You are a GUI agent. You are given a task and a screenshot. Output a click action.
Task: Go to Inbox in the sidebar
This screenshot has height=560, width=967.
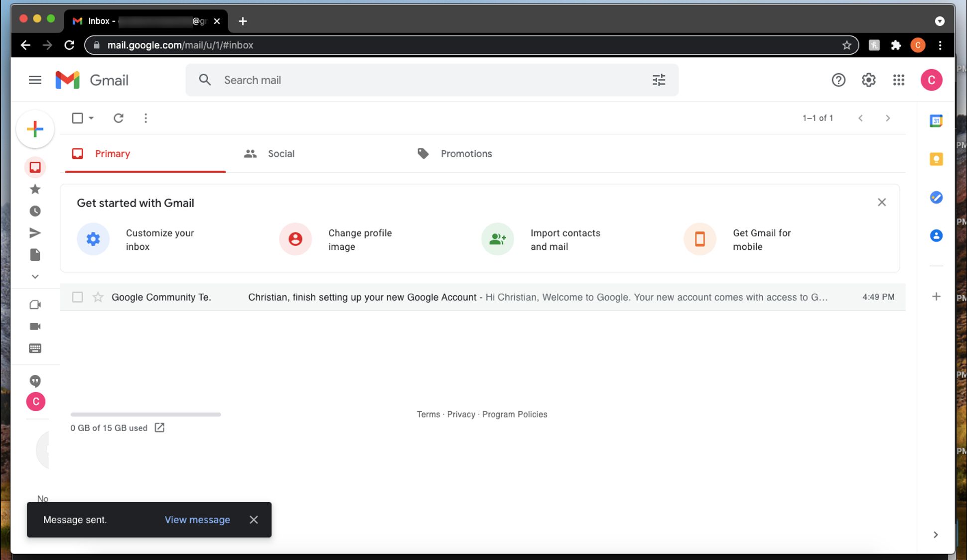35,167
